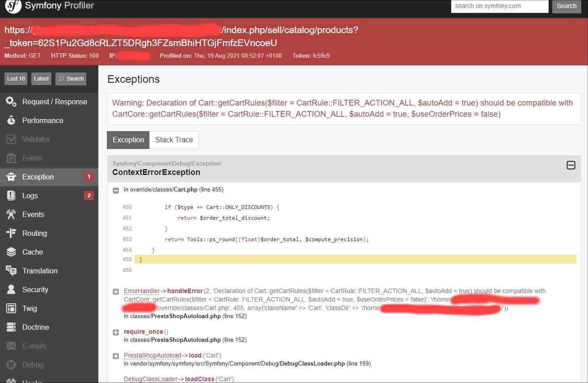The width and height of the screenshot is (588, 383).
Task: Click the Twig template icon
Action: (x=11, y=308)
